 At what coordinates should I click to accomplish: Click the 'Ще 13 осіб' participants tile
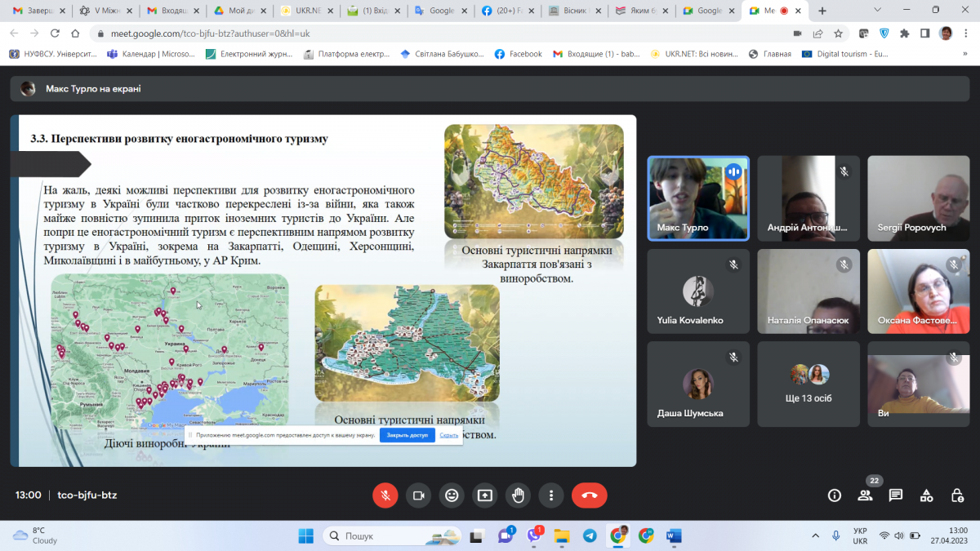click(808, 384)
